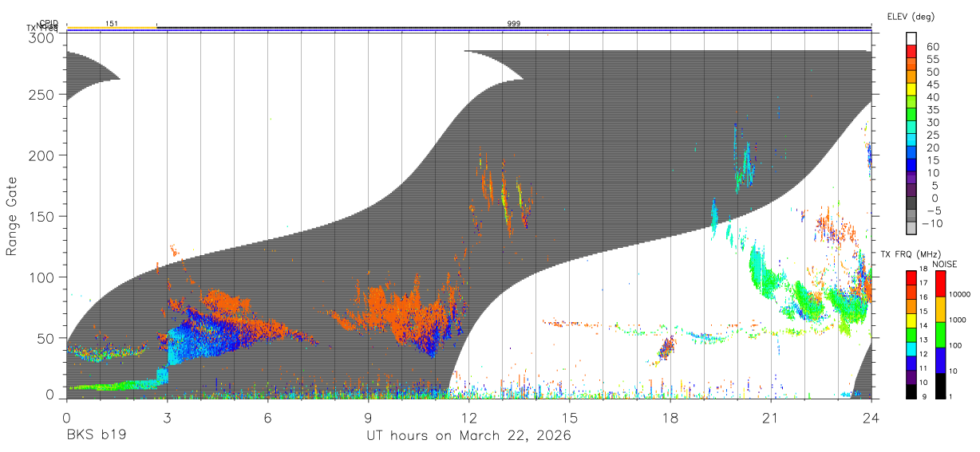This screenshot has width=980, height=452.
Task: Click the '6' tick label on the time axis
Action: coord(267,418)
